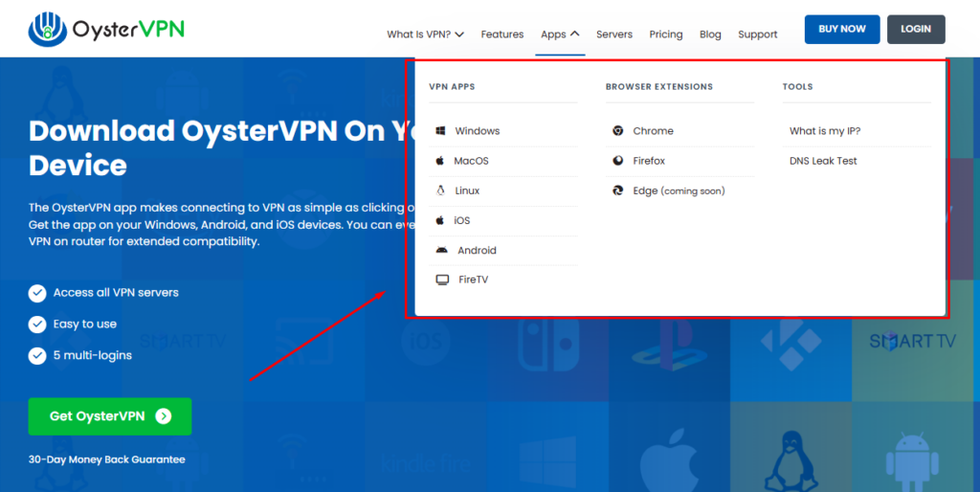Click the OysterVPN shield logo icon

click(48, 29)
